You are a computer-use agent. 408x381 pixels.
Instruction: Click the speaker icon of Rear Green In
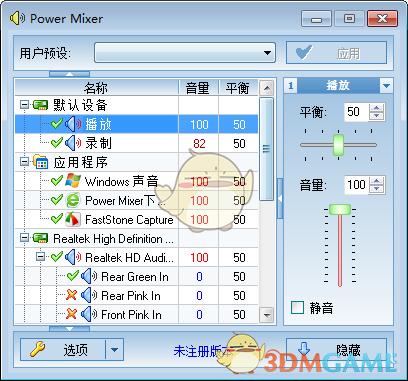(89, 276)
